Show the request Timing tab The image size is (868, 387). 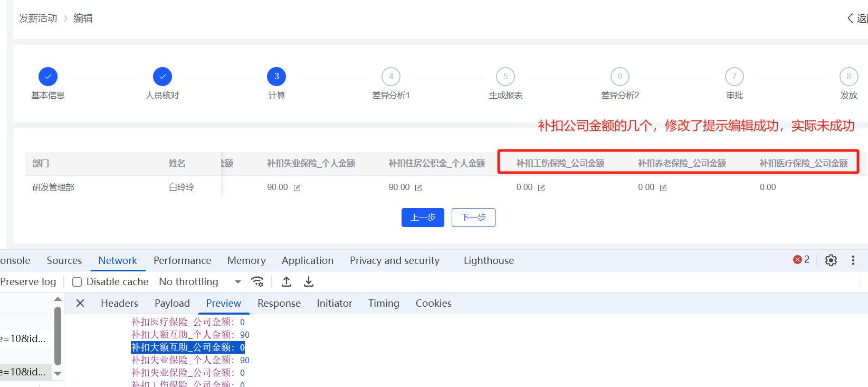(384, 303)
